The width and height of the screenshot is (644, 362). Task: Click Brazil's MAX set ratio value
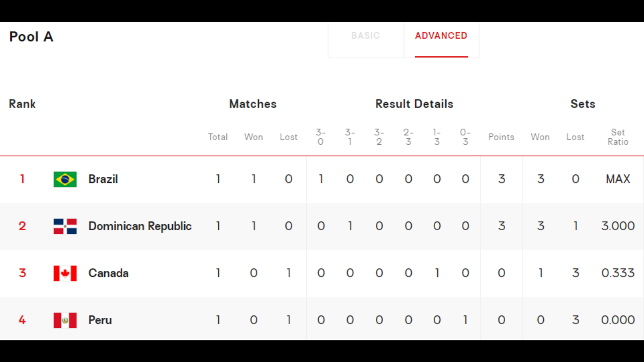point(618,179)
